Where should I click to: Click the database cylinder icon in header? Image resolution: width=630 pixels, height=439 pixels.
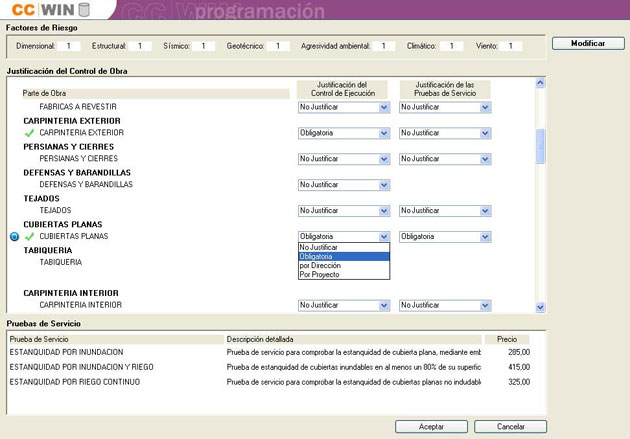(x=83, y=10)
